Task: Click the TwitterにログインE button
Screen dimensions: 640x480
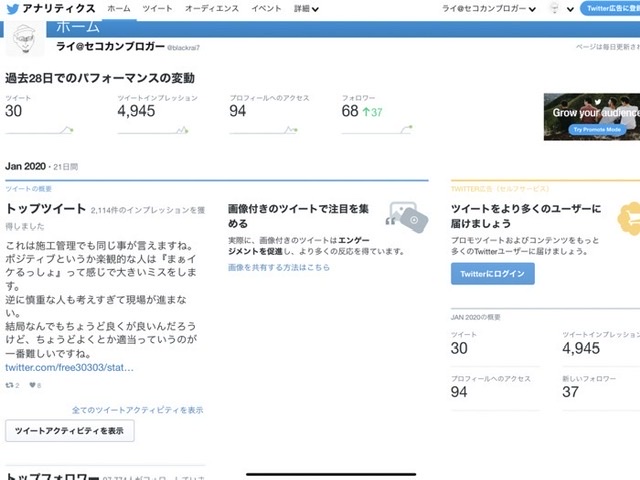Action: click(493, 274)
